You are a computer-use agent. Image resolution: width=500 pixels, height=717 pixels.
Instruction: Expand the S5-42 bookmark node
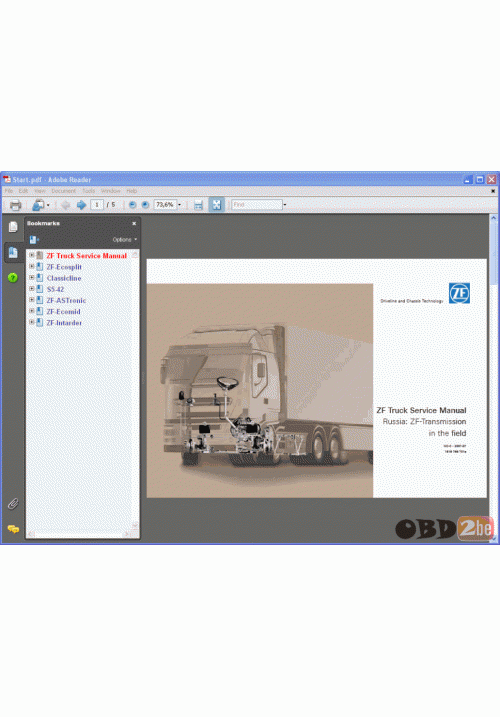pyautogui.click(x=32, y=289)
